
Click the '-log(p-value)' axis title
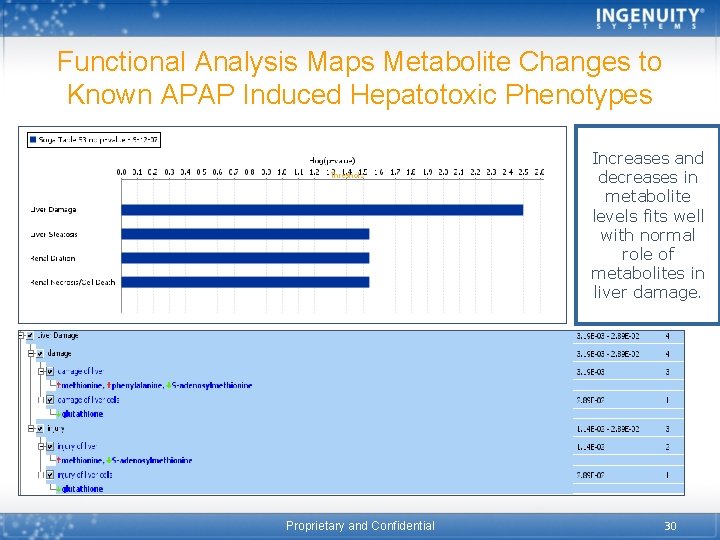332,161
